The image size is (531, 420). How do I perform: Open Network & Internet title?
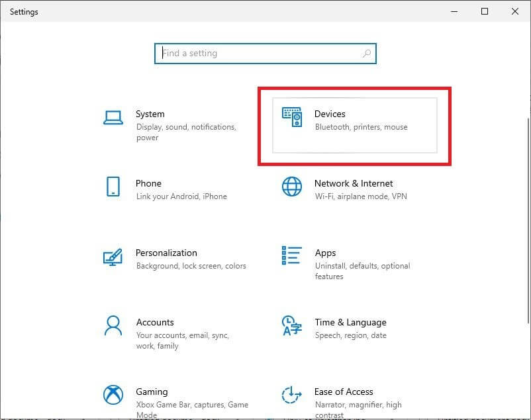[354, 183]
